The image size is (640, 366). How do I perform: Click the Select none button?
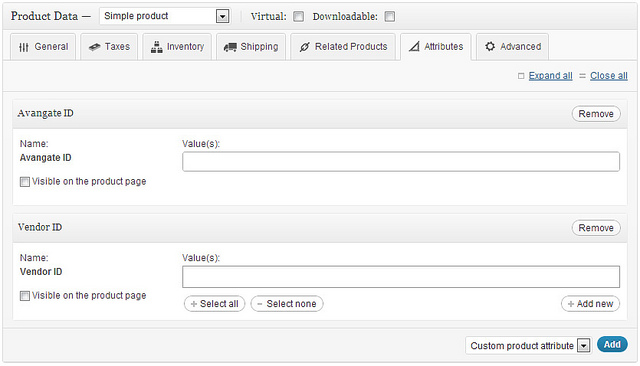(x=287, y=304)
